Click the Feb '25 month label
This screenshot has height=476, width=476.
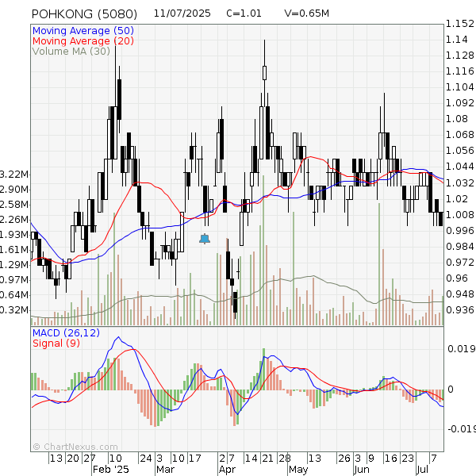tap(111, 470)
